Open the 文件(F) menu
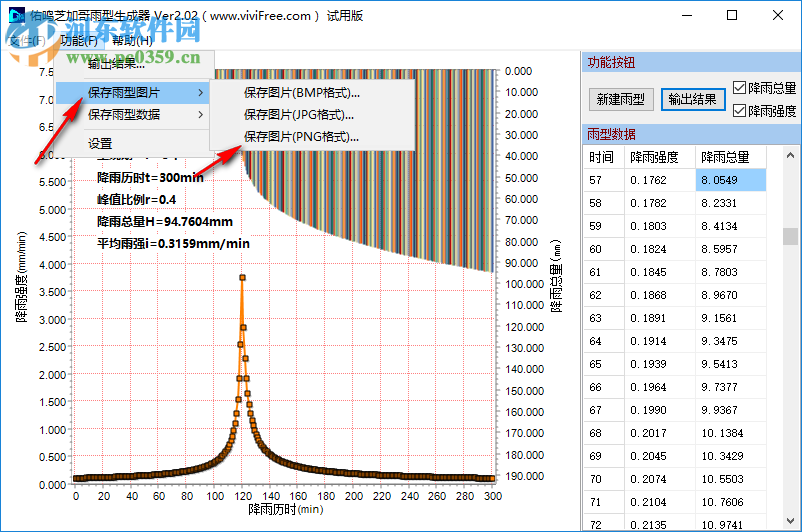This screenshot has height=532, width=802. pos(27,40)
